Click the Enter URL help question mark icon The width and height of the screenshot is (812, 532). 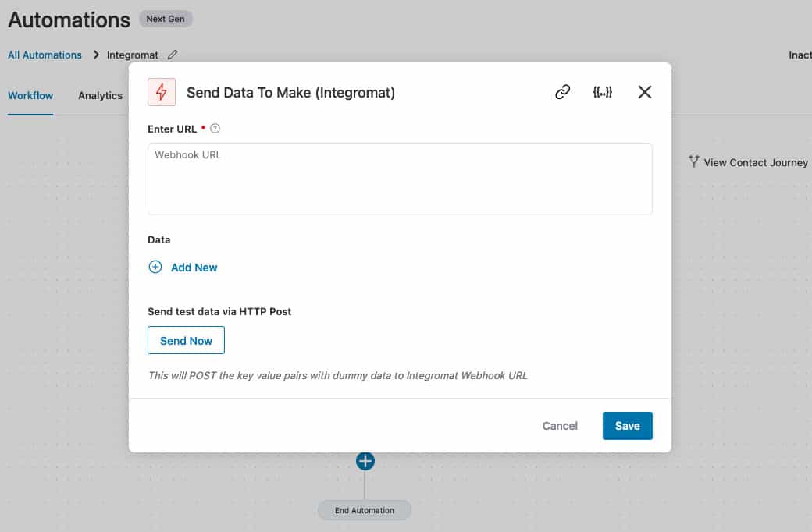[x=215, y=129]
